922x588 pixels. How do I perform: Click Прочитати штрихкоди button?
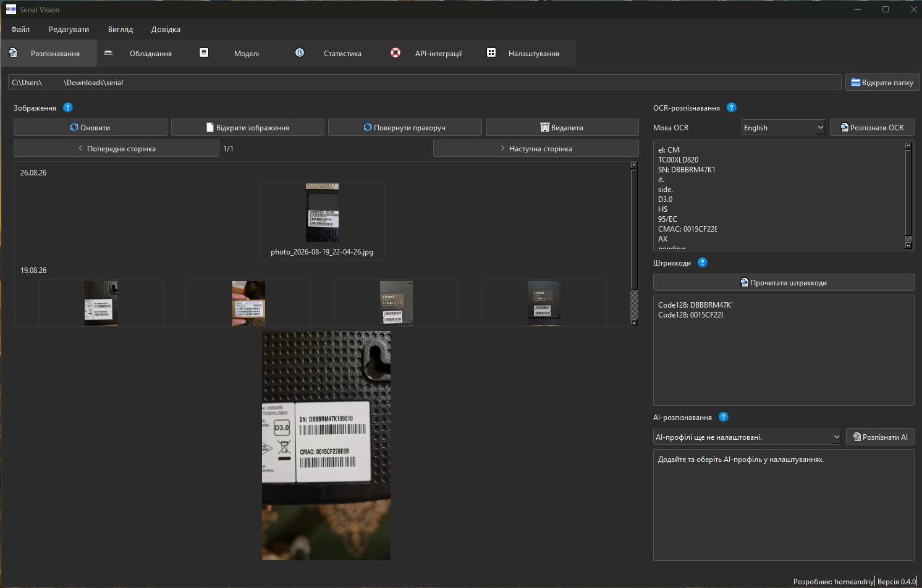[784, 282]
